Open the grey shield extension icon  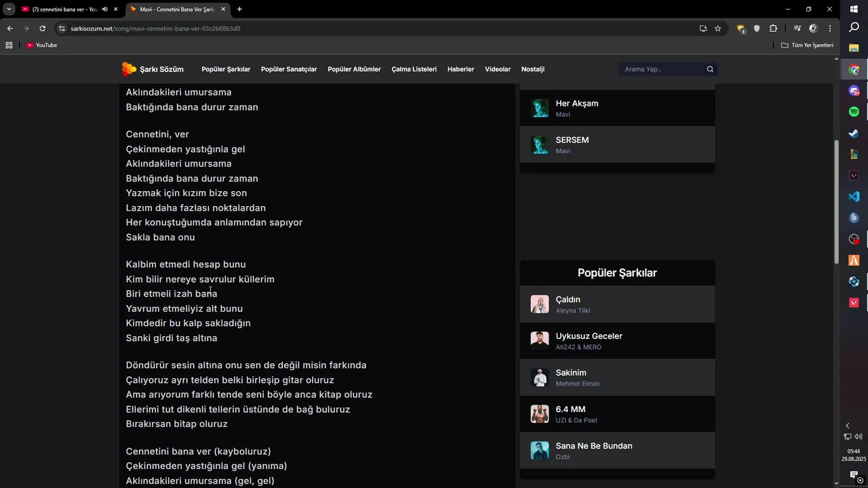[757, 28]
